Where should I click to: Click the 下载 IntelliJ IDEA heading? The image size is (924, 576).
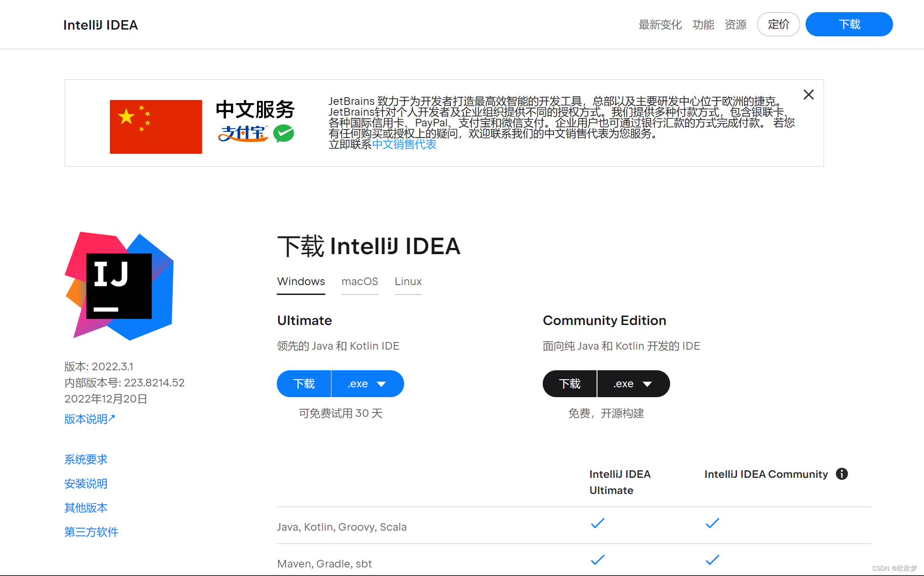click(x=369, y=246)
